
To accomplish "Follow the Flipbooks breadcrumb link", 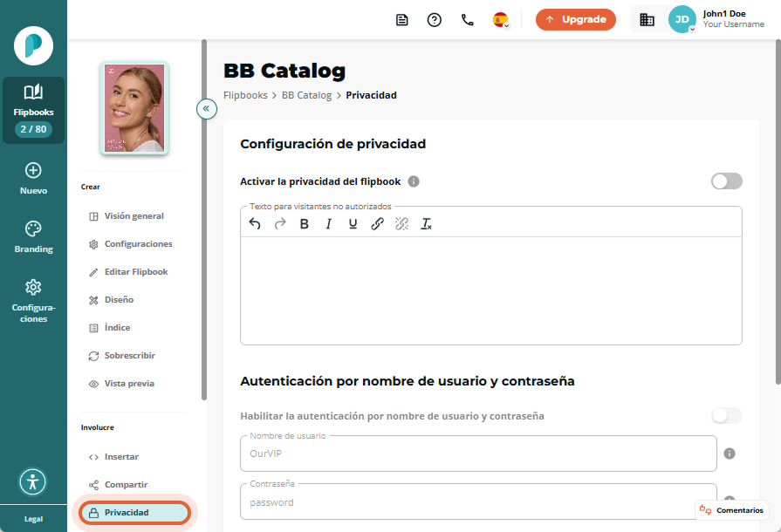I will 245,95.
